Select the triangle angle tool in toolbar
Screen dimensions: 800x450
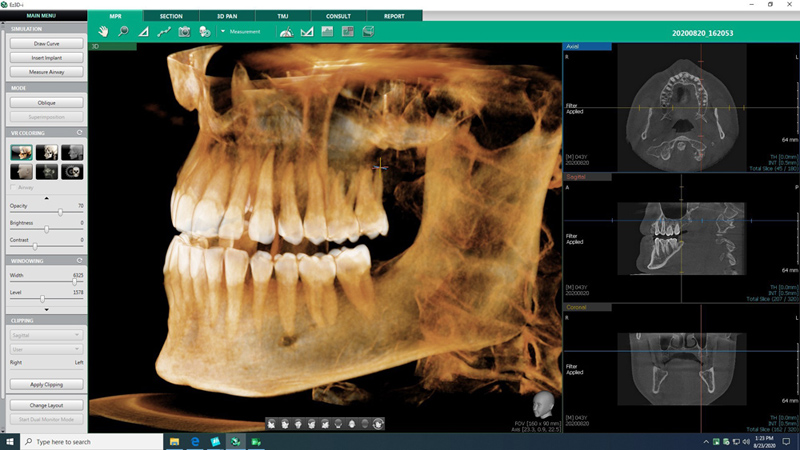pos(143,32)
